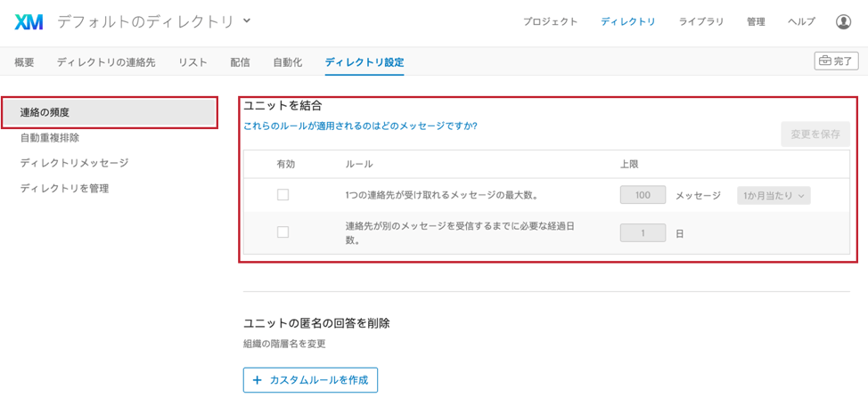
Task: Select 連絡の頻度 in the sidebar
Action: tap(109, 113)
